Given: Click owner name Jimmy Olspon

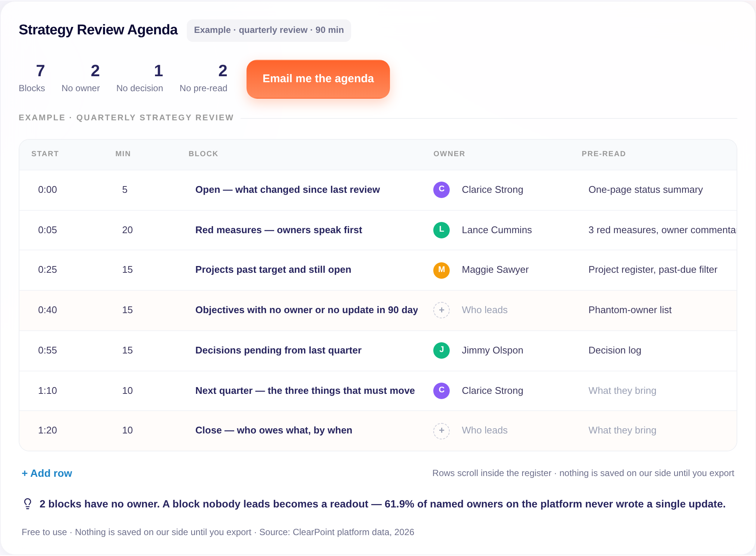Looking at the screenshot, I should pyautogui.click(x=492, y=350).
